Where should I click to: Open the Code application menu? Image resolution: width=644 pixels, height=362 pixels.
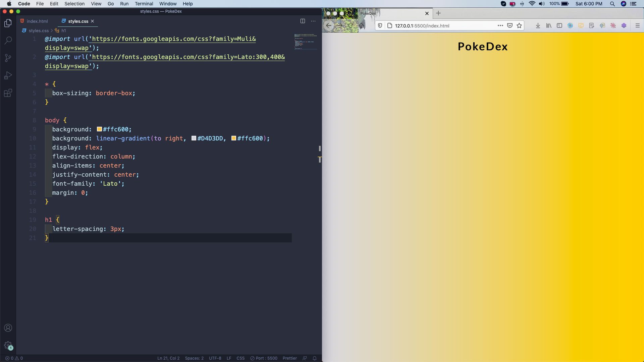[24, 4]
